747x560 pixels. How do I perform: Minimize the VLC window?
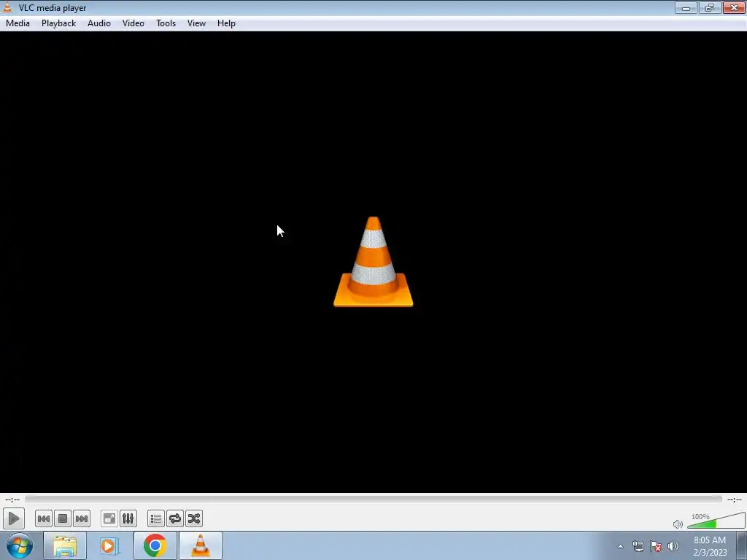[x=686, y=7]
